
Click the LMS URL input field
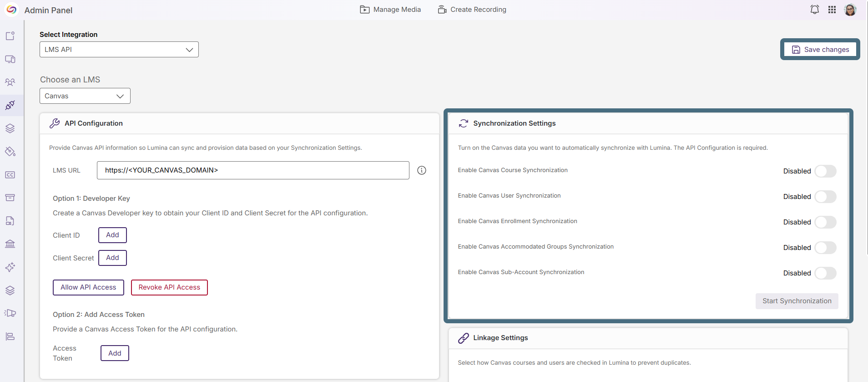[x=253, y=170]
